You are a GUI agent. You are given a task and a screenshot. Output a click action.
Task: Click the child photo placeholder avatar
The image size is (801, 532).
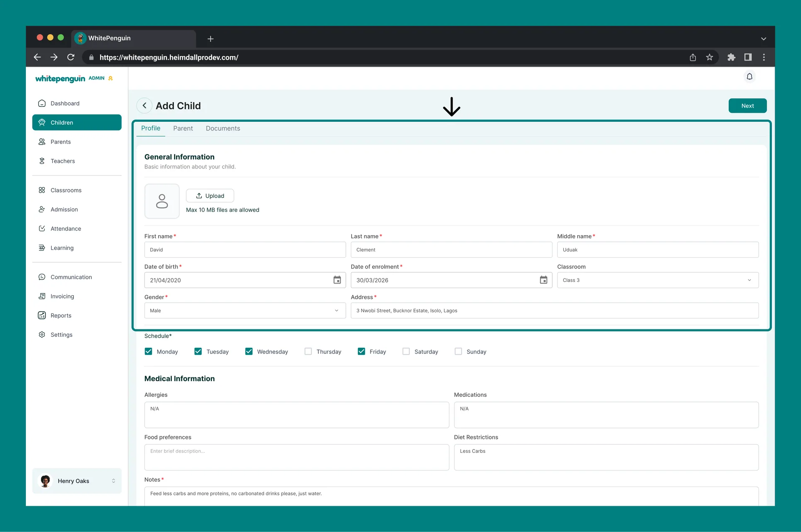(x=162, y=201)
